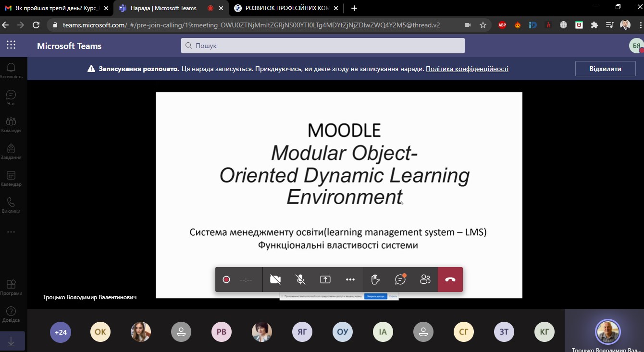Select participant avatar СГ
The image size is (644, 352).
(464, 332)
